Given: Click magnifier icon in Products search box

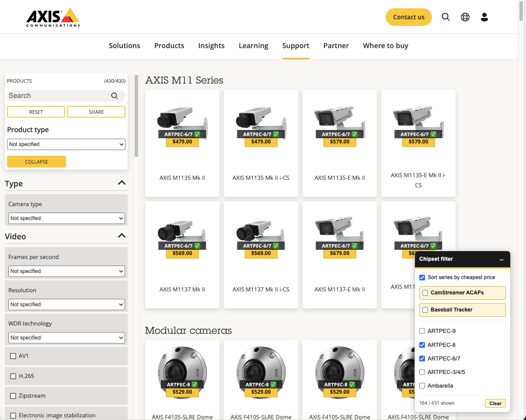Looking at the screenshot, I should [x=115, y=96].
